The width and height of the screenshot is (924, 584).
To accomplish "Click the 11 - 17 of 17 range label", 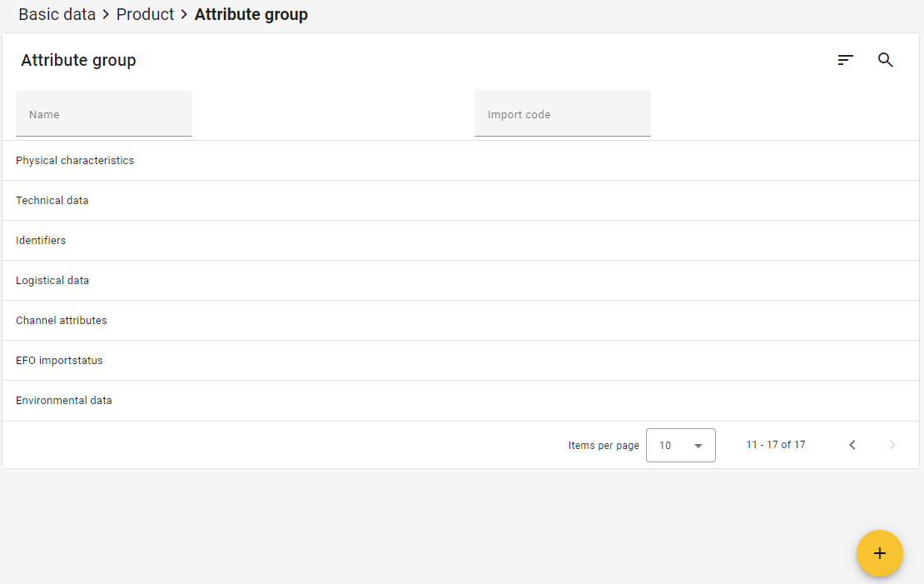I will tap(775, 445).
